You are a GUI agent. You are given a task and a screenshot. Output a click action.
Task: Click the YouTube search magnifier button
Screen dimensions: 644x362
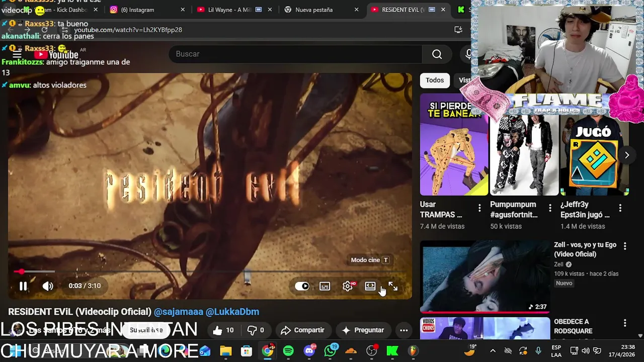(x=437, y=54)
